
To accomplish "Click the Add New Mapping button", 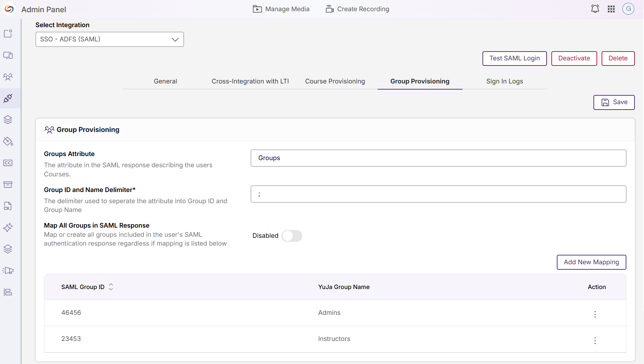I will point(591,262).
